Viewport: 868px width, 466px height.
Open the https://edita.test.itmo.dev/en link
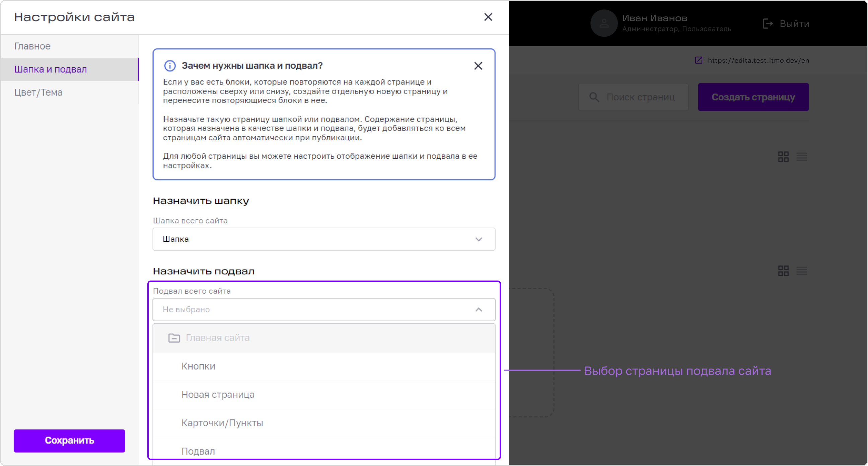tap(758, 61)
